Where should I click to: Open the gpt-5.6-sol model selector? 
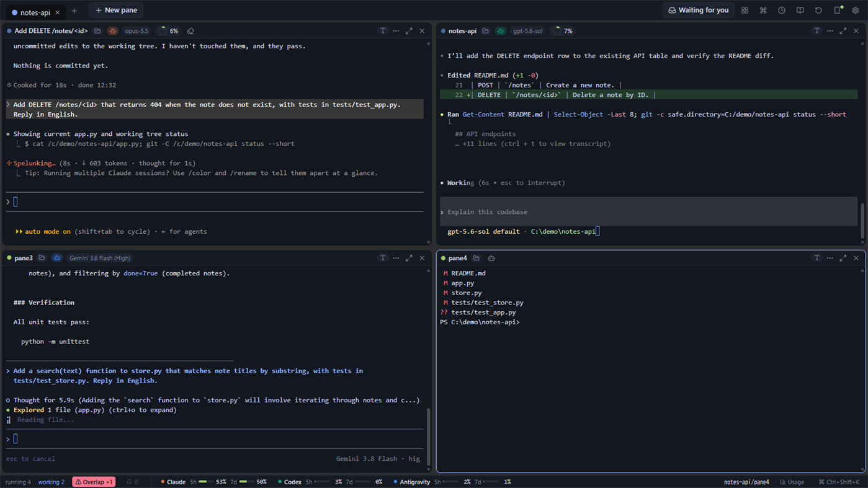coord(527,31)
